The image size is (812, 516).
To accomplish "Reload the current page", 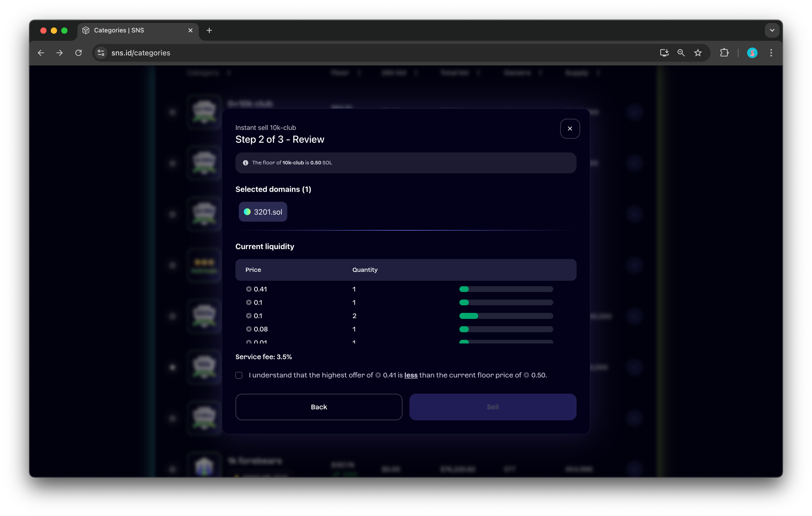I will [78, 53].
